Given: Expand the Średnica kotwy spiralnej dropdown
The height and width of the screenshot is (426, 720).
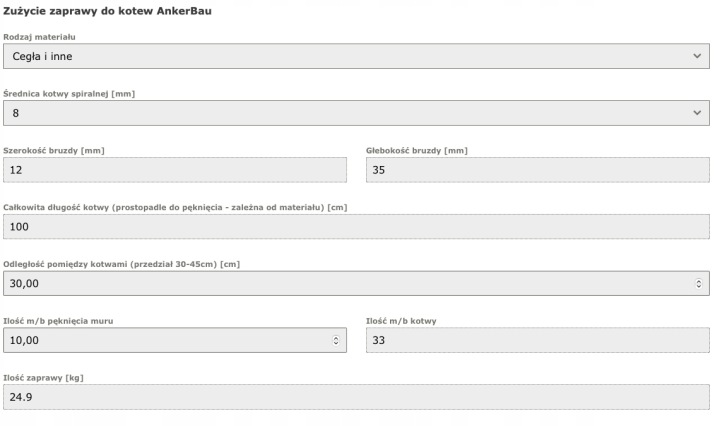Looking at the screenshot, I should [355, 113].
